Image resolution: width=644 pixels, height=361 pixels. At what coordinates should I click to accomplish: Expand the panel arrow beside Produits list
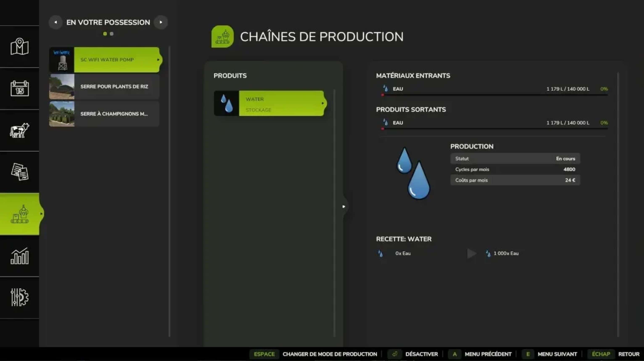click(x=344, y=207)
